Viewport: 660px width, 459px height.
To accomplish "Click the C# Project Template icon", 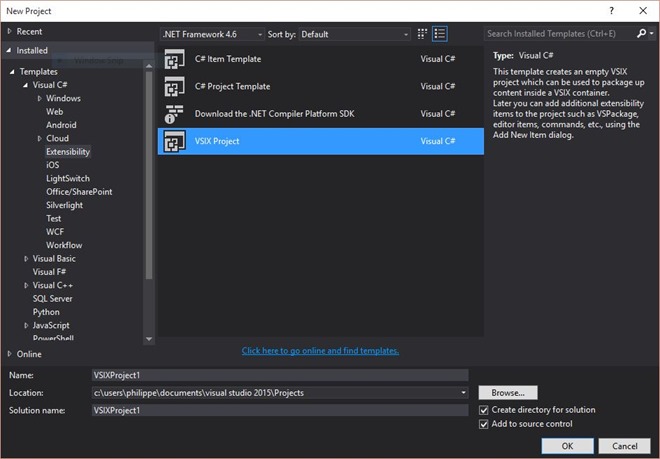I will click(x=174, y=86).
